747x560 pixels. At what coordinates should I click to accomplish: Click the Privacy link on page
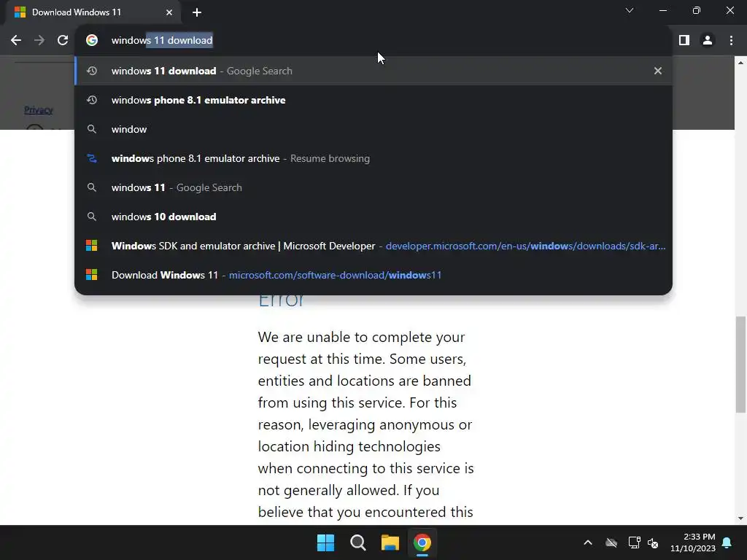click(39, 110)
